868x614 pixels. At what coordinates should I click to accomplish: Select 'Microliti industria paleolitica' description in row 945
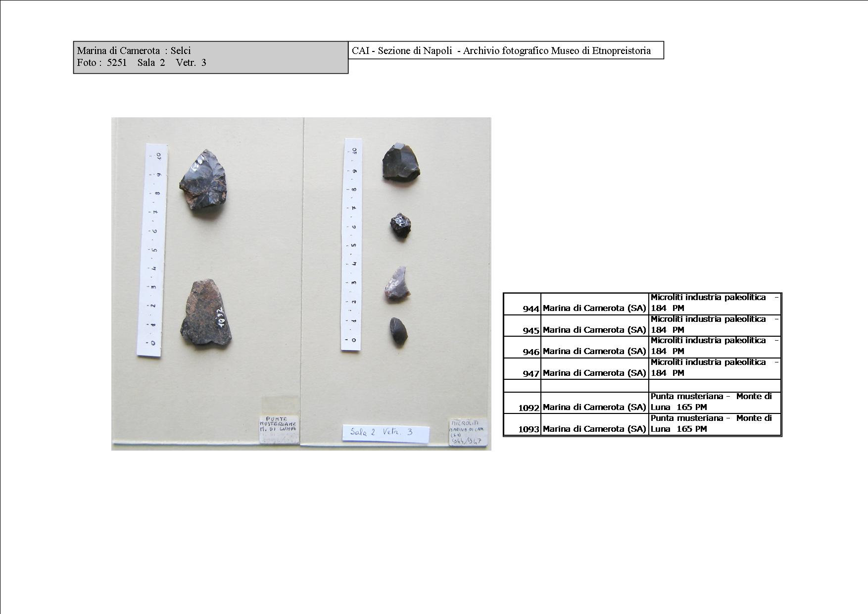pyautogui.click(x=715, y=324)
